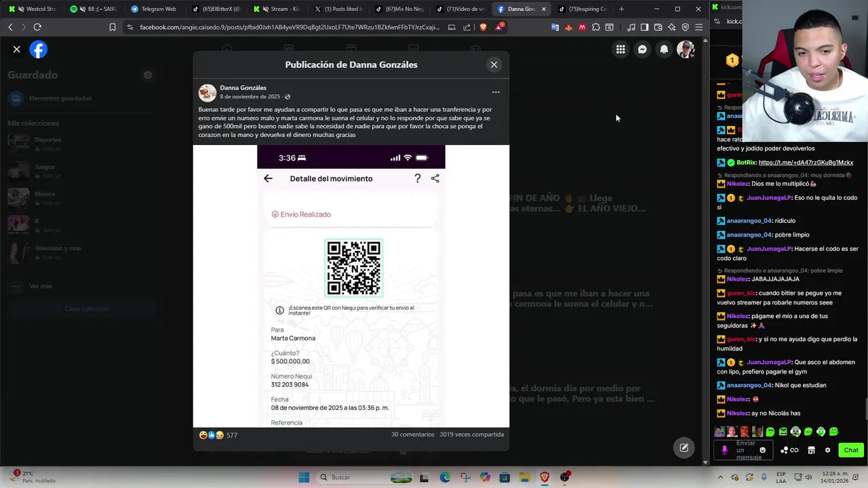Open the 30 comentarios link
The height and width of the screenshot is (488, 868).
[412, 434]
